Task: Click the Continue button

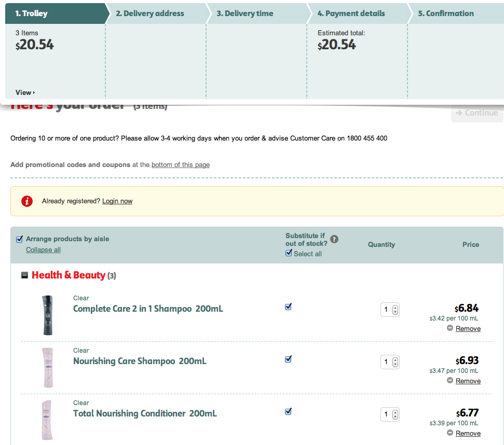Action: point(477,113)
